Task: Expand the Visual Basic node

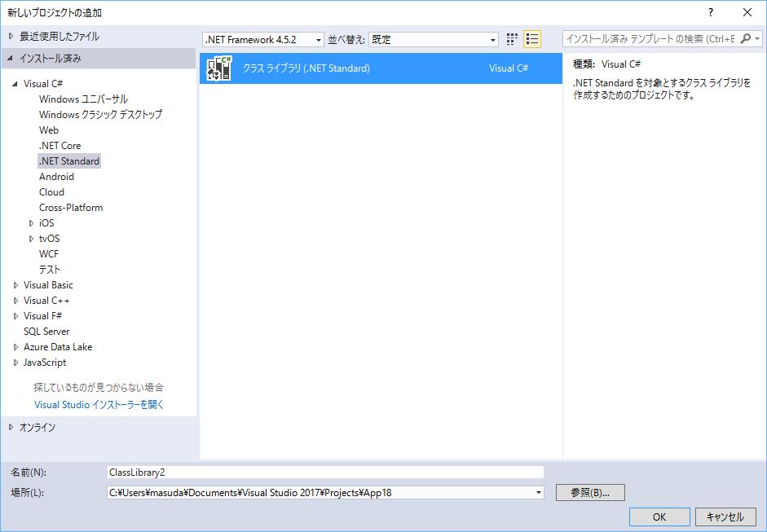Action: 15,285
